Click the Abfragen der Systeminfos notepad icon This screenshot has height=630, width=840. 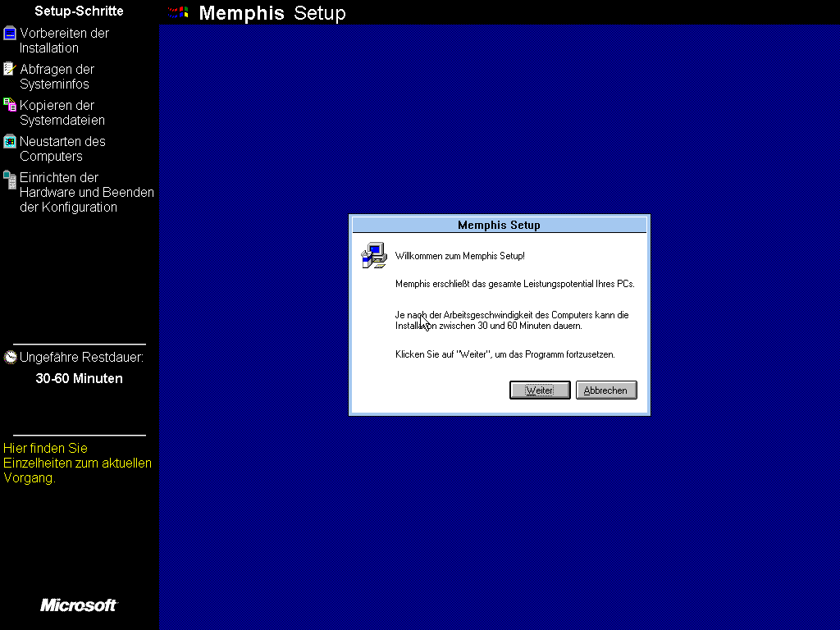coord(10,69)
